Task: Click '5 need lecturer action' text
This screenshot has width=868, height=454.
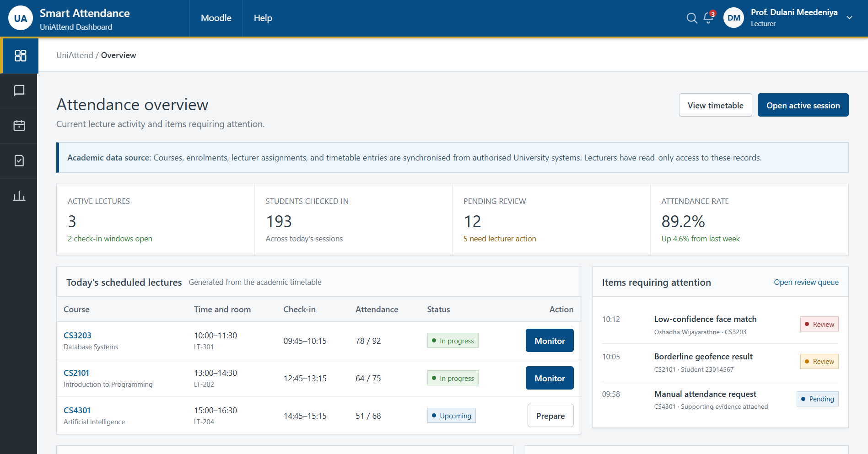Action: [x=500, y=239]
